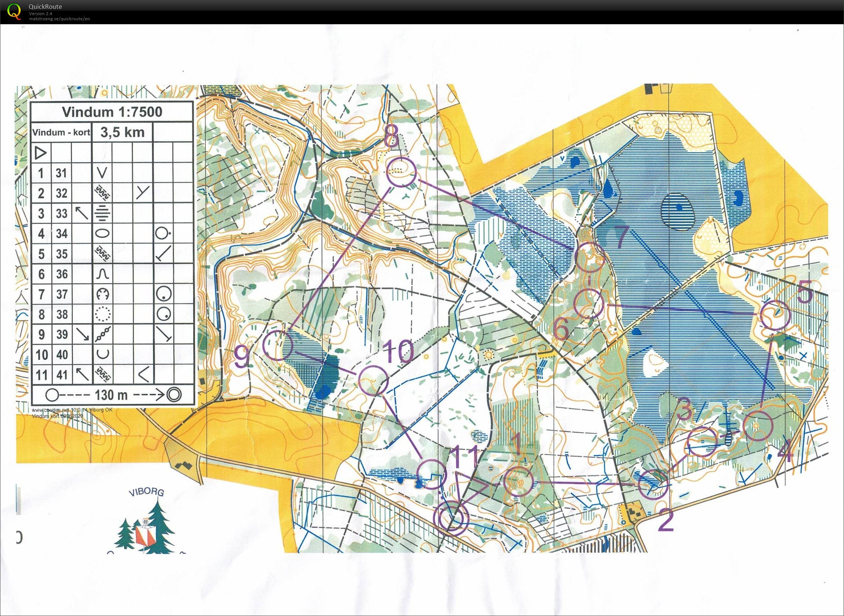Image resolution: width=844 pixels, height=616 pixels.
Task: Click control code 41 in the table
Action: 61,375
